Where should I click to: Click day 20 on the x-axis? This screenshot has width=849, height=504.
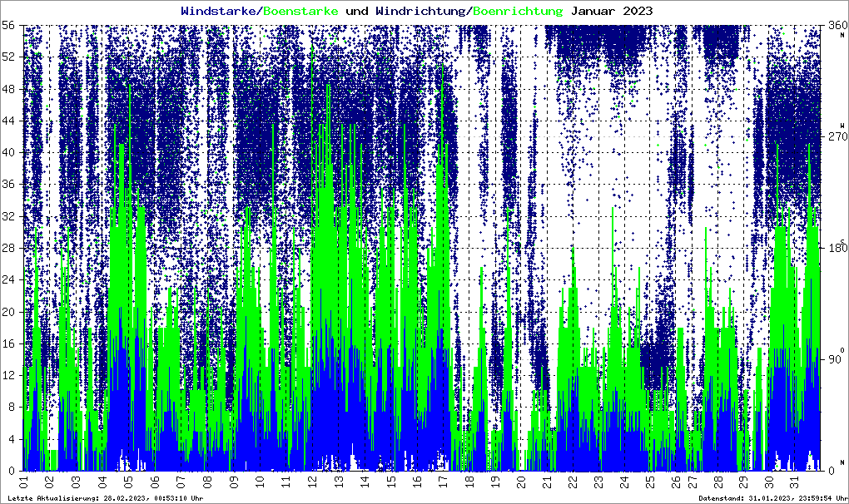[x=520, y=481]
